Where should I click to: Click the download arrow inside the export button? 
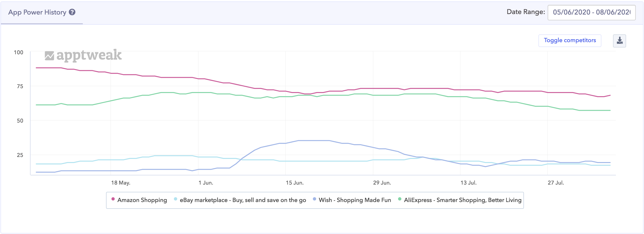(620, 40)
